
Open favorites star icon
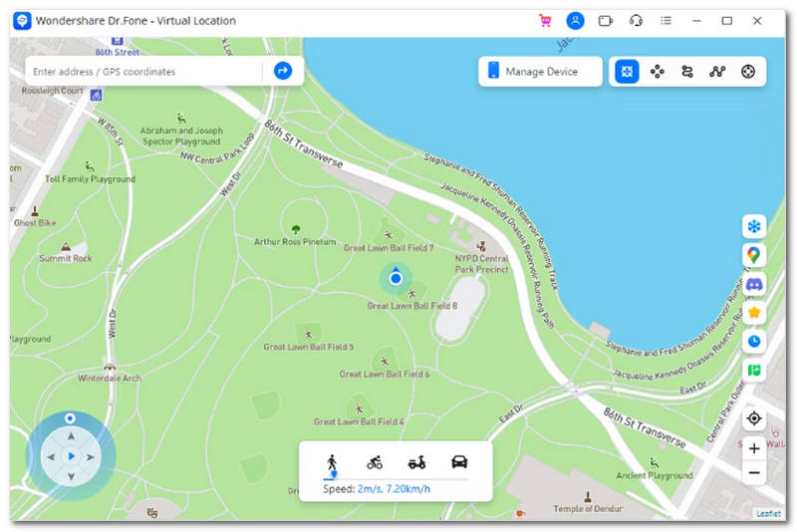tap(754, 313)
